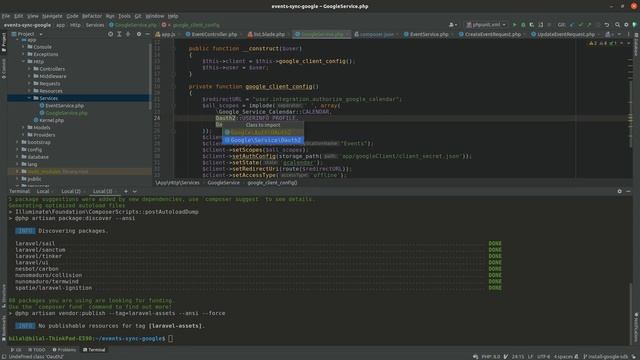The height and width of the screenshot is (360, 640).
Task: Open the user account icon menu
Action: point(453,25)
